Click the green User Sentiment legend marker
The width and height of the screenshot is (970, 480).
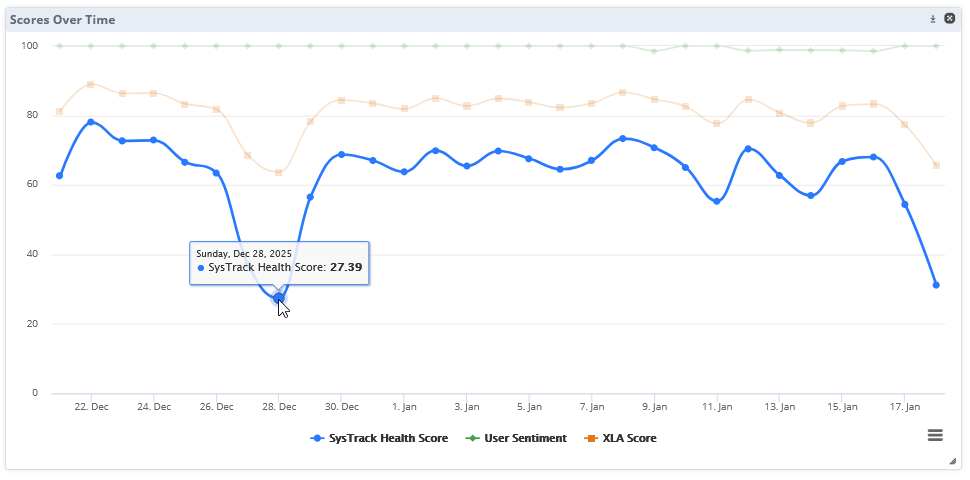pos(473,438)
